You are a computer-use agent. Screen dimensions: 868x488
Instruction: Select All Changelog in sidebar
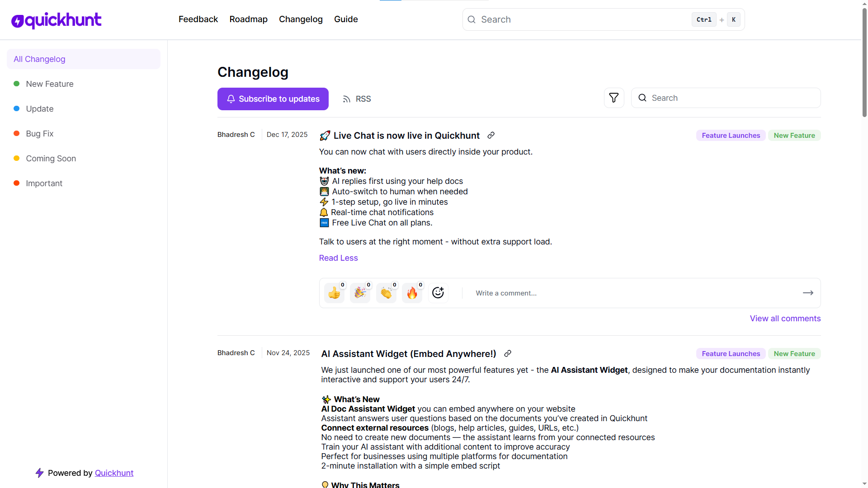(84, 59)
